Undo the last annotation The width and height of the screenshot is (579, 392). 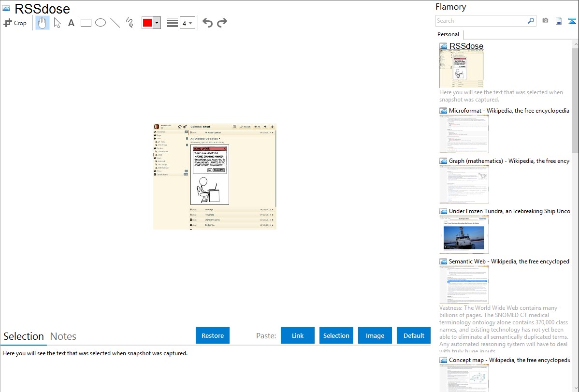[x=207, y=23]
